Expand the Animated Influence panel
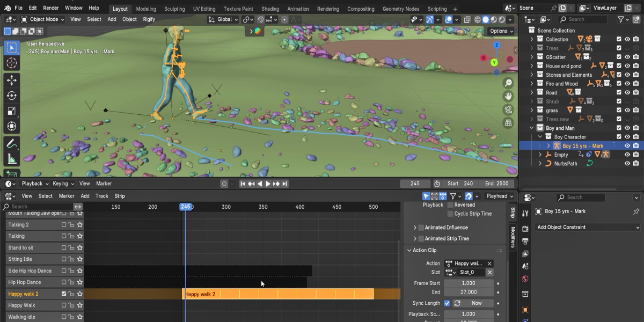The width and height of the screenshot is (644, 322). click(415, 228)
